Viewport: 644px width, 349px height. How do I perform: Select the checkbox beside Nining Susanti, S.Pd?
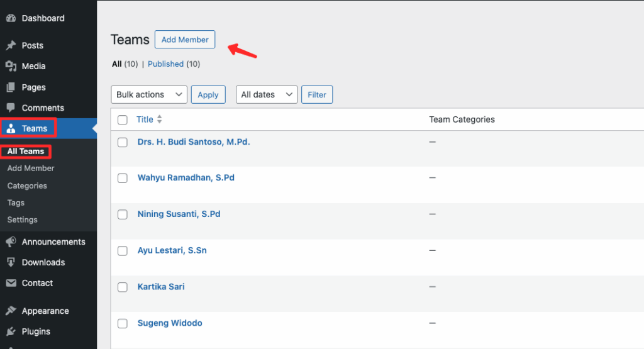pos(123,214)
